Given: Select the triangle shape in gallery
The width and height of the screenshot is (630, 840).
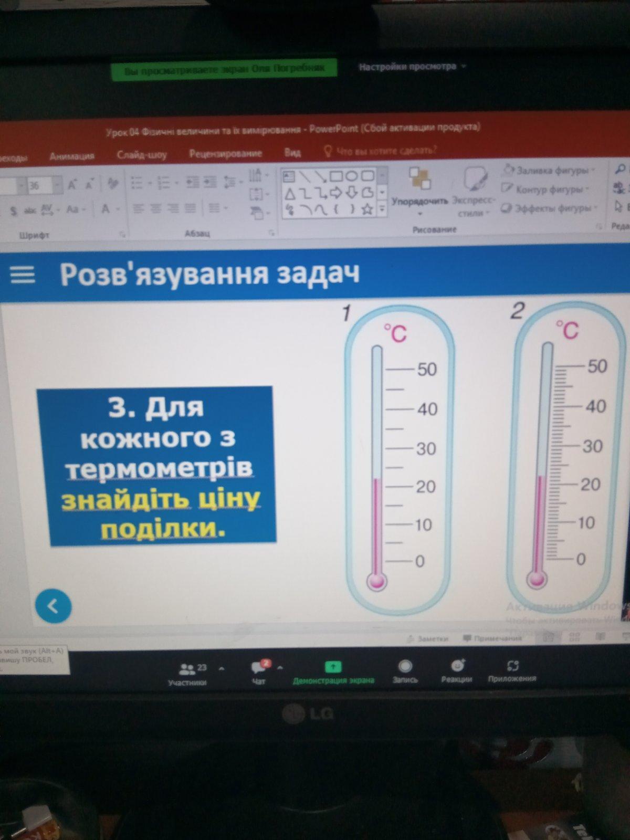Looking at the screenshot, I should [289, 194].
